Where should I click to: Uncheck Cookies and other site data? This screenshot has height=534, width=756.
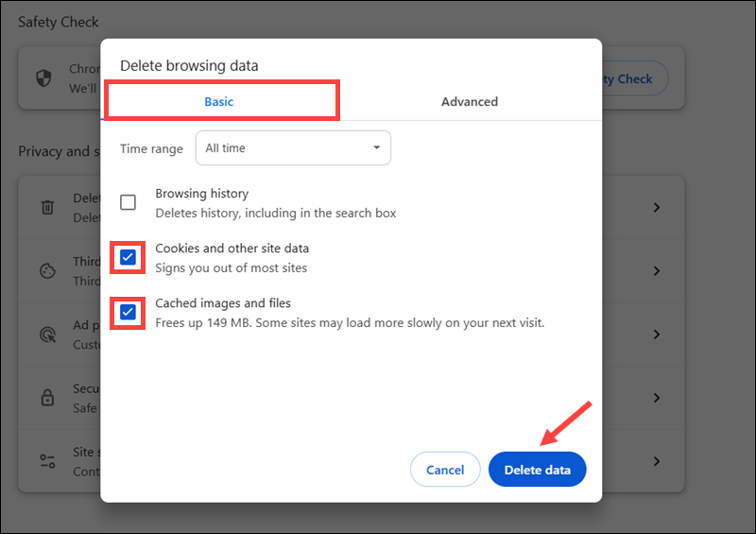(128, 257)
